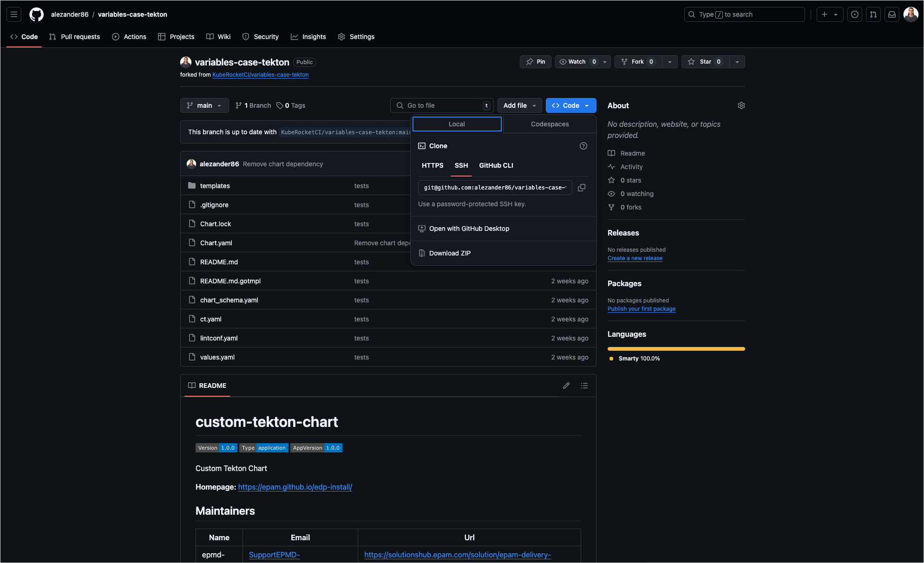Viewport: 924px width, 563px height.
Task: Open the About section settings gear
Action: pyautogui.click(x=741, y=105)
